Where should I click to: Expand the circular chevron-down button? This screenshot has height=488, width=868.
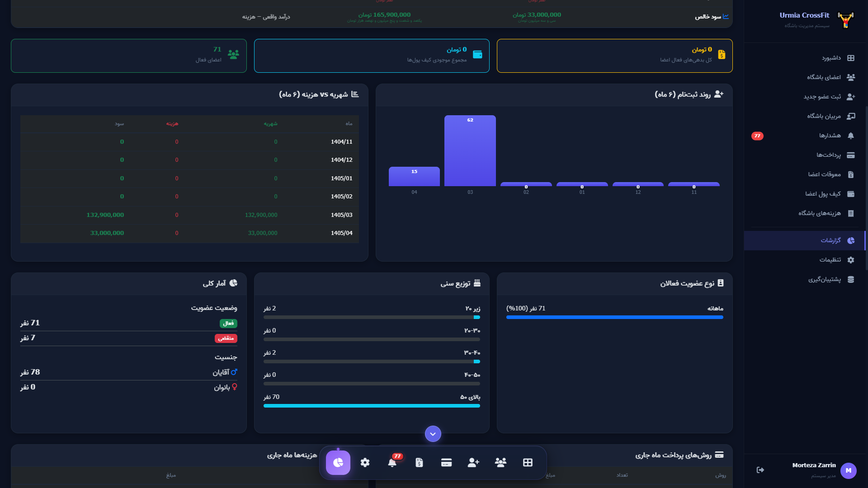pos(433,434)
